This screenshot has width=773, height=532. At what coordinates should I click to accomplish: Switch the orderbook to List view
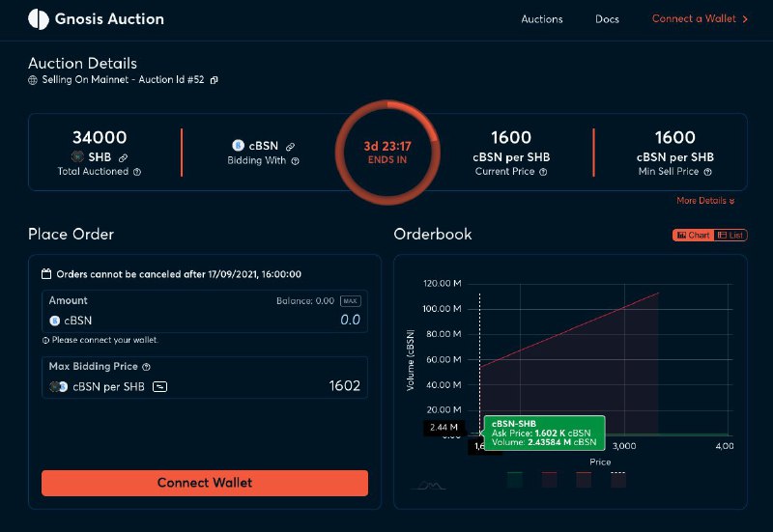[730, 236]
